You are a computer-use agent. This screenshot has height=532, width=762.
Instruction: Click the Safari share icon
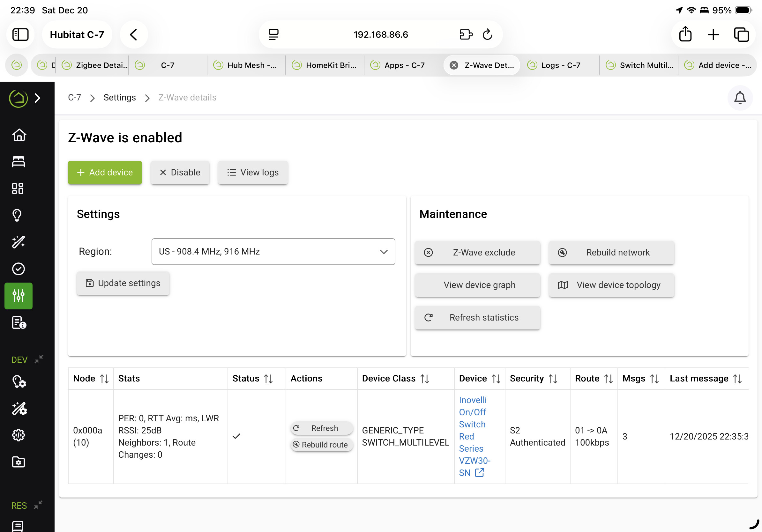point(685,34)
